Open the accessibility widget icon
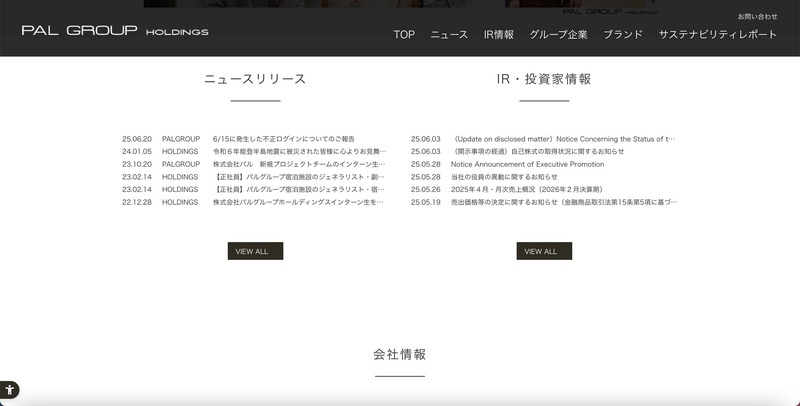 (9, 391)
